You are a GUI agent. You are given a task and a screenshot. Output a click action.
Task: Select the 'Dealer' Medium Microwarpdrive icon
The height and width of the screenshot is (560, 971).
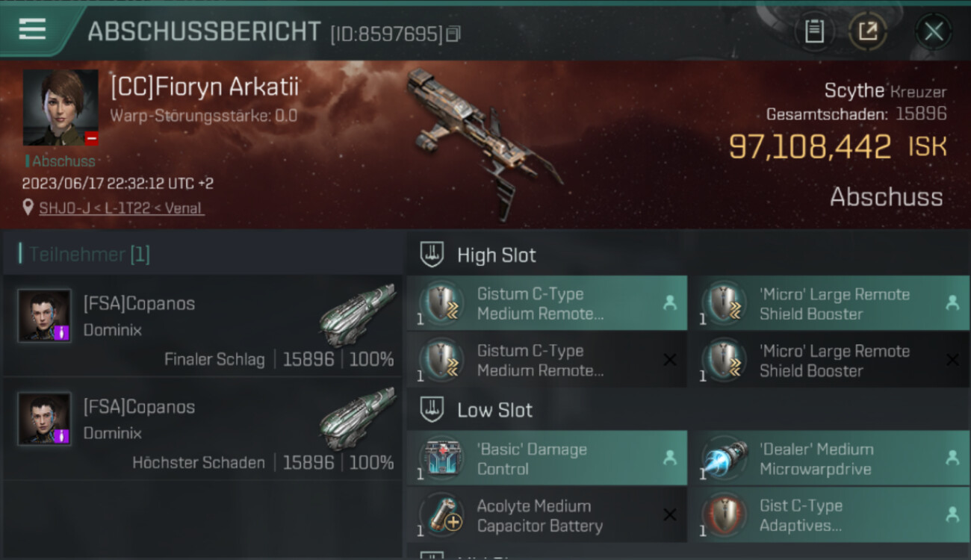725,458
